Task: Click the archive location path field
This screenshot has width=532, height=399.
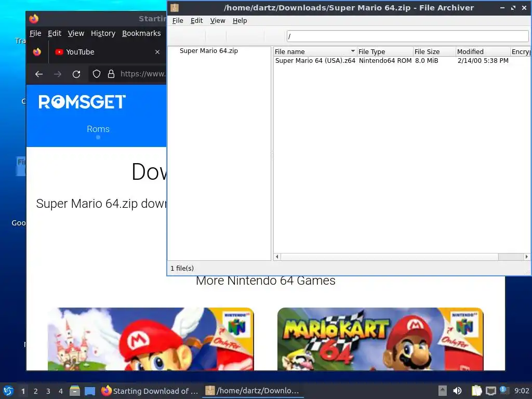Action: pyautogui.click(x=407, y=36)
